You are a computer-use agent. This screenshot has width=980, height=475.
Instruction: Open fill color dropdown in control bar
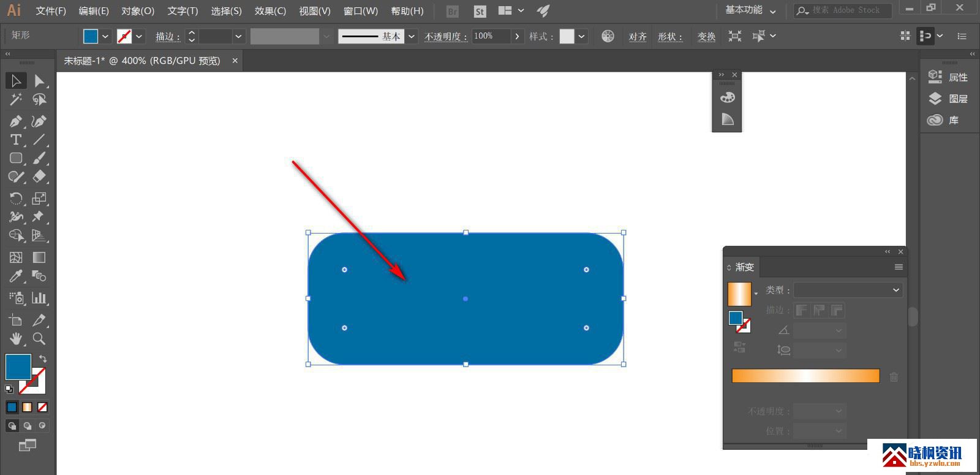[105, 36]
